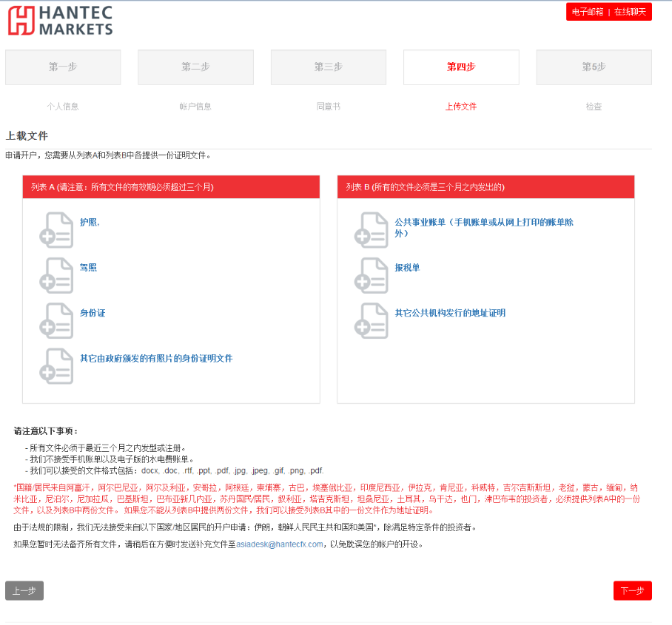Jump to step five tab 第5步

[594, 67]
